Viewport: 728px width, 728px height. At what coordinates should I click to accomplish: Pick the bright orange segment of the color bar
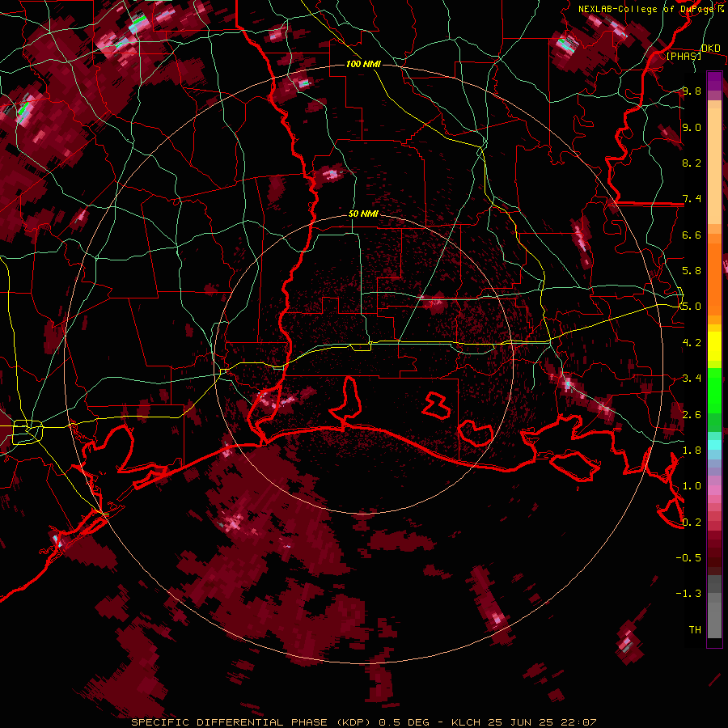coord(714,278)
